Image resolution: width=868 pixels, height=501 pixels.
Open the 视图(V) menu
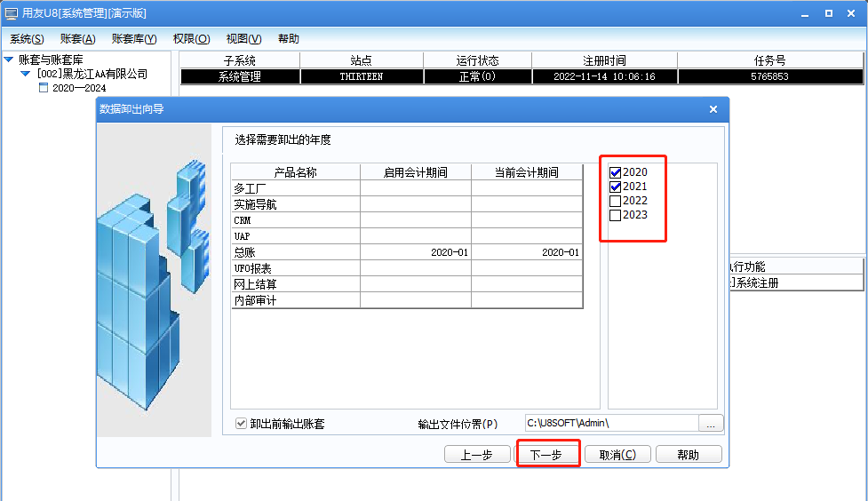click(243, 39)
